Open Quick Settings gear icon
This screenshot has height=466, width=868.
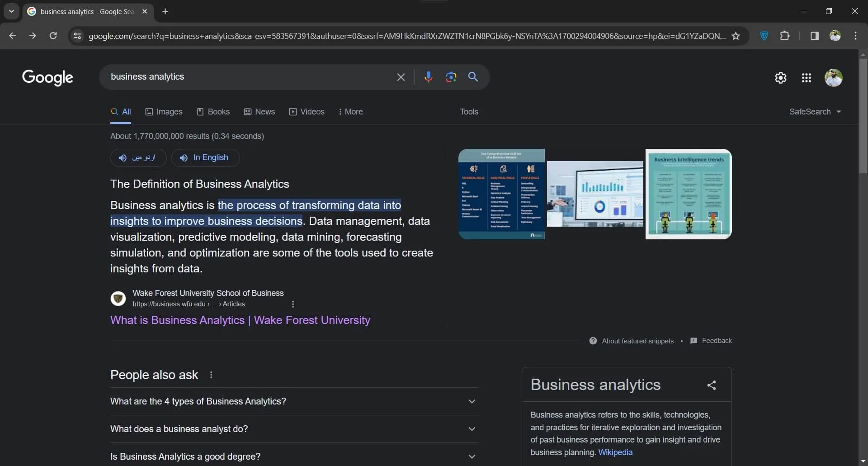780,78
